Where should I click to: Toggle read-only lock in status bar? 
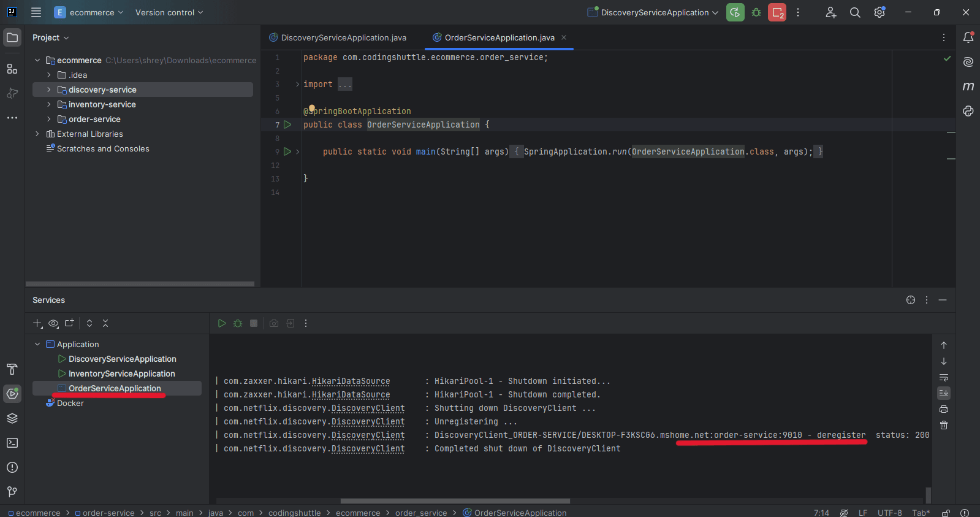click(946, 513)
